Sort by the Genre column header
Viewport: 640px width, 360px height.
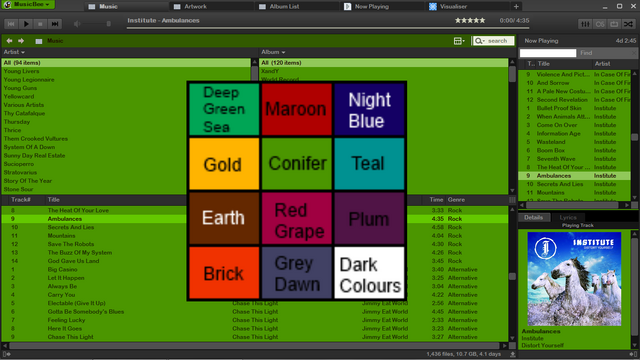(456, 200)
